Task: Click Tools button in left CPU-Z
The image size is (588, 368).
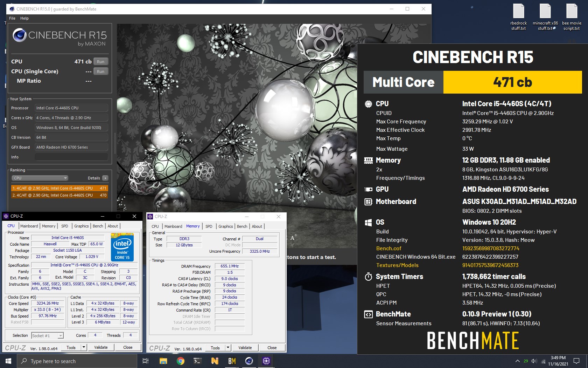Action: [x=71, y=347]
